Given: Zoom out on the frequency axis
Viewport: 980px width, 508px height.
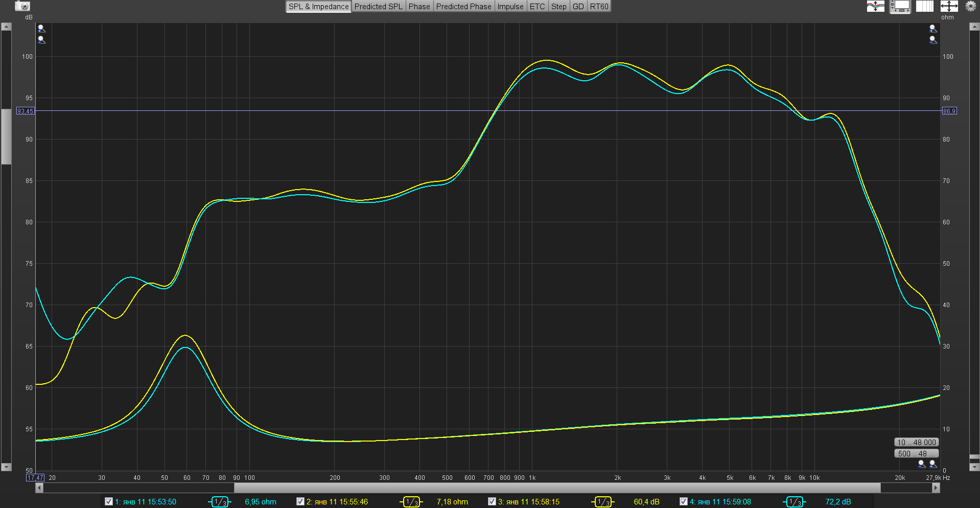Looking at the screenshot, I should click(x=922, y=464).
